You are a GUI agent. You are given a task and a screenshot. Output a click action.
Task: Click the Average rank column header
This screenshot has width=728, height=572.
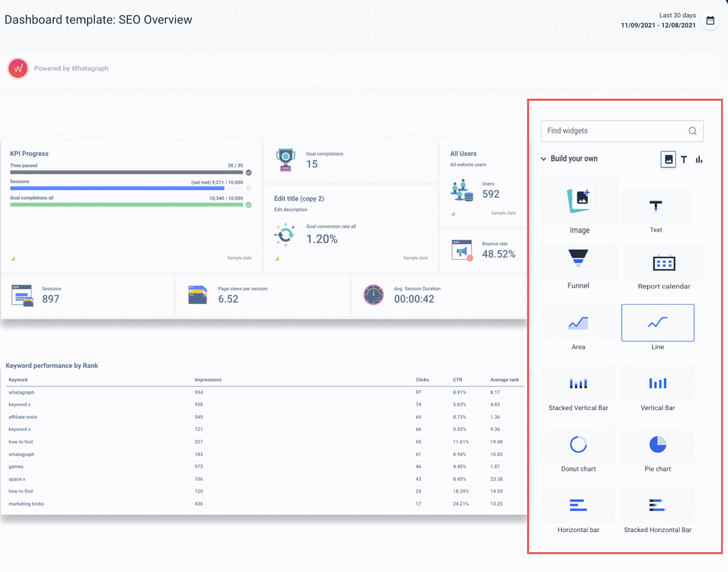(504, 379)
